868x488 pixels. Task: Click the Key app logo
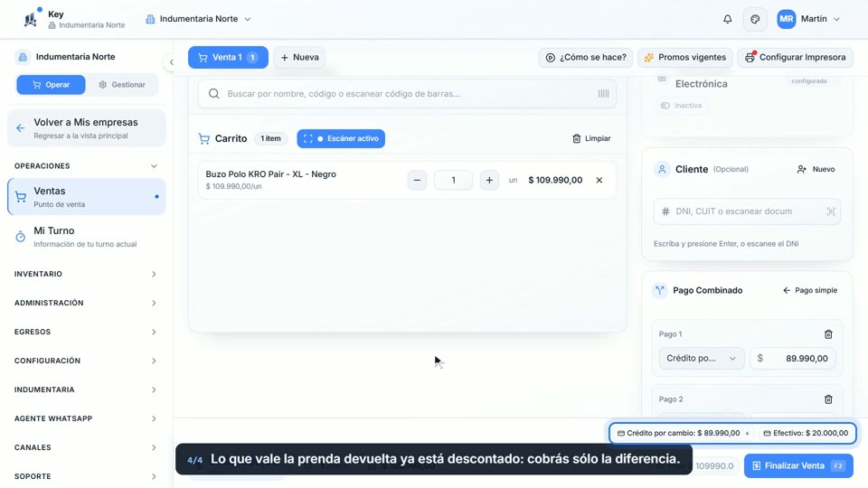[x=31, y=19]
